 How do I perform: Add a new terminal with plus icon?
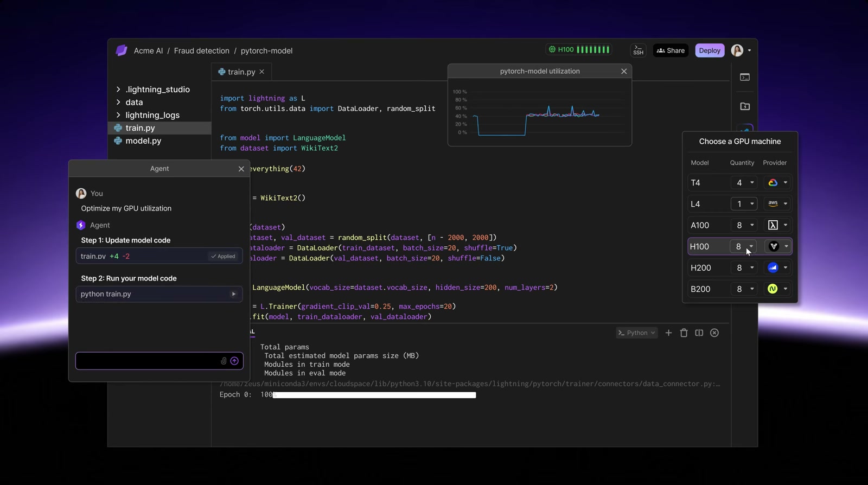[x=668, y=333]
